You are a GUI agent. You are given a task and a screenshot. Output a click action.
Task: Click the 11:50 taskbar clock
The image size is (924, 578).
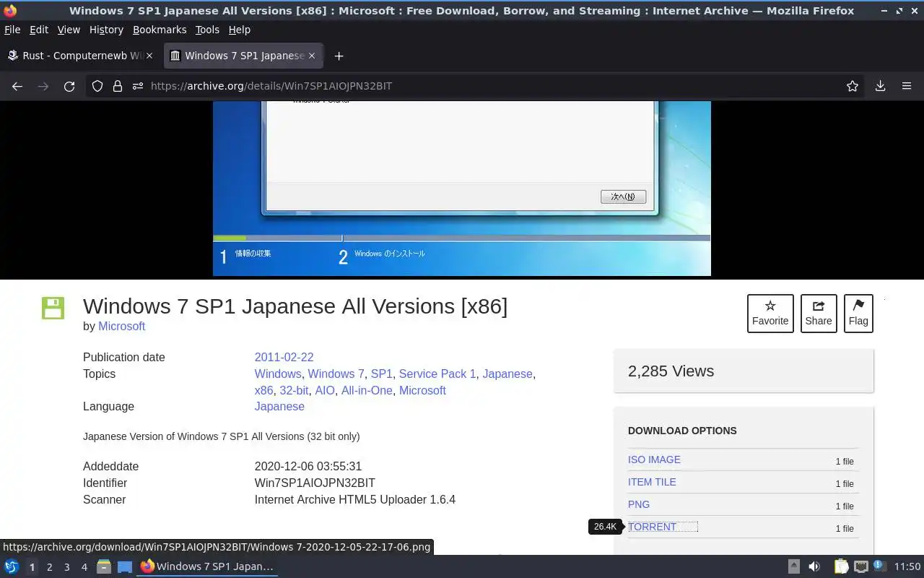pos(907,566)
